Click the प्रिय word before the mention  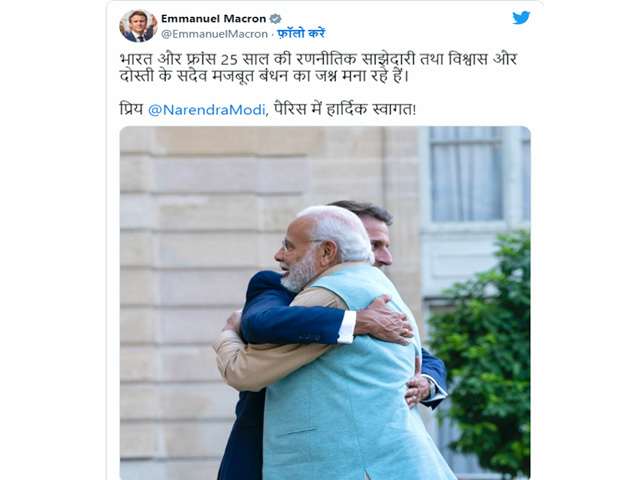click(131, 109)
